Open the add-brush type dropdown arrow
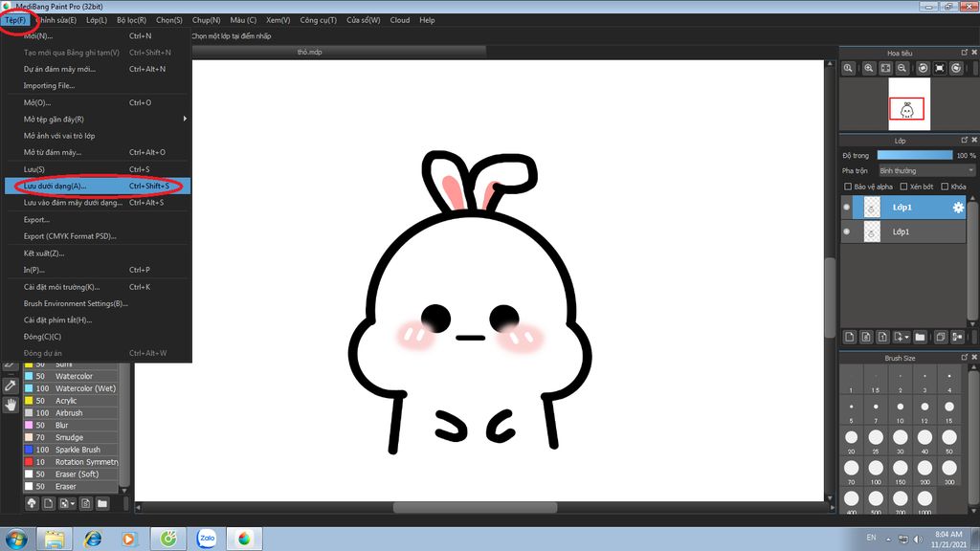This screenshot has height=551, width=980. (x=72, y=503)
